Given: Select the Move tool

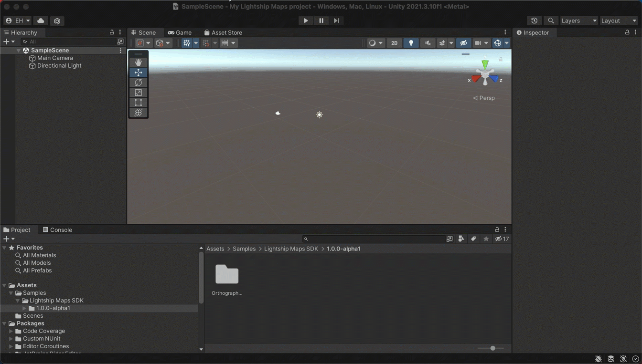Looking at the screenshot, I should 138,73.
